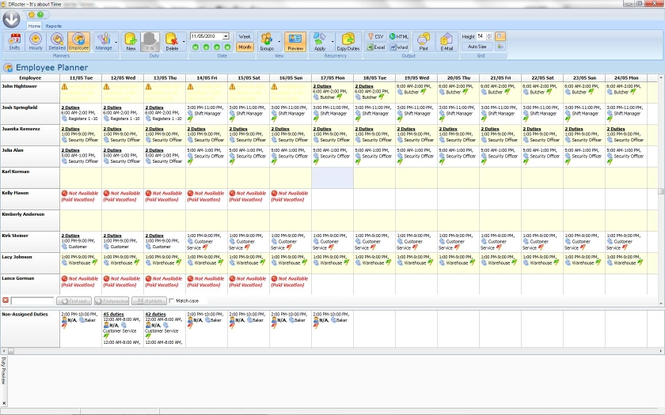Export output to Excel

point(376,47)
